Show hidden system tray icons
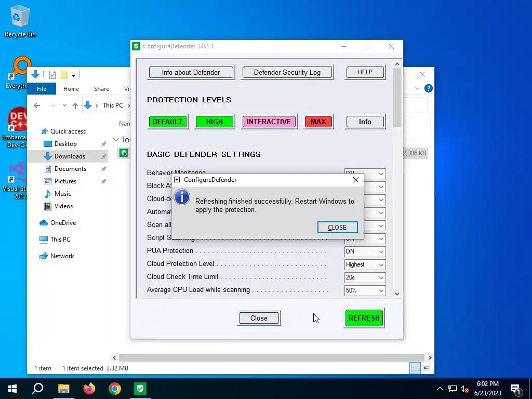Viewport: 532px width, 399px height. pyautogui.click(x=440, y=389)
